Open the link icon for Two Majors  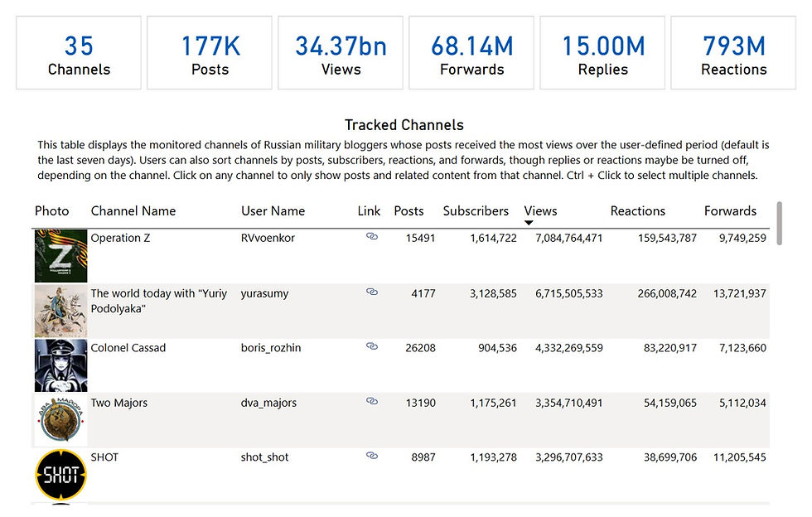[x=372, y=402]
